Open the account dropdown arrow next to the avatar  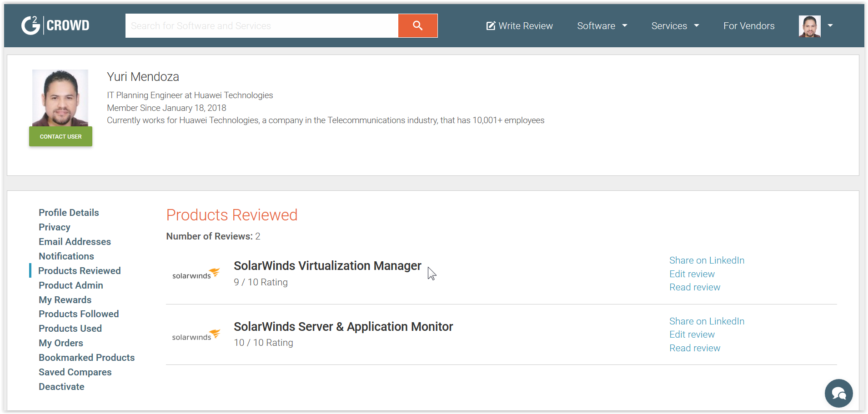click(830, 26)
